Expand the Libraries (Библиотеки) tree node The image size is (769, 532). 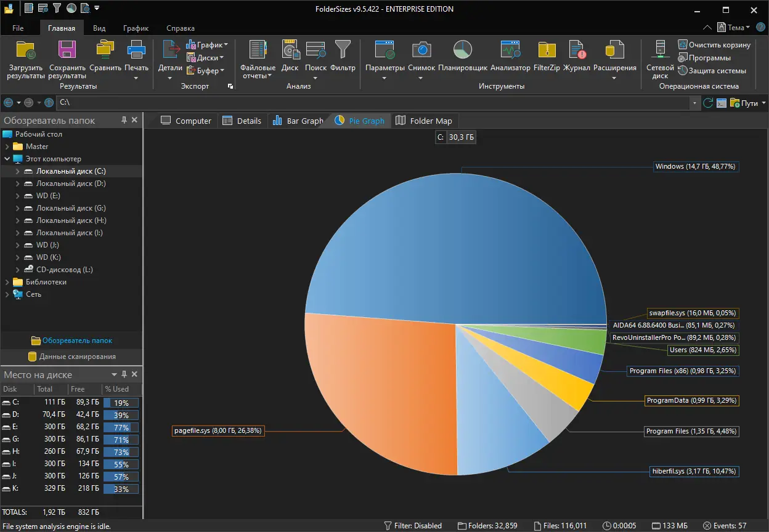point(7,282)
